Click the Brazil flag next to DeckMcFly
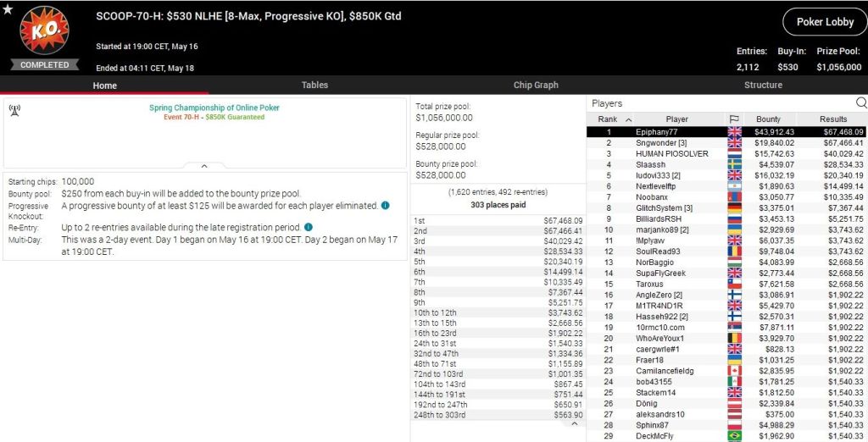The image size is (868, 442). (x=734, y=436)
